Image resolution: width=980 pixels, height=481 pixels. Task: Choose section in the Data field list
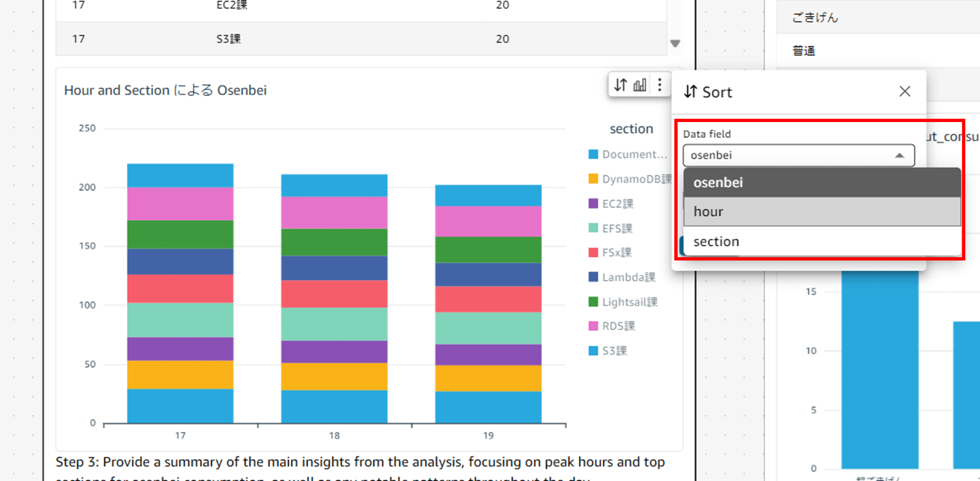click(x=822, y=241)
